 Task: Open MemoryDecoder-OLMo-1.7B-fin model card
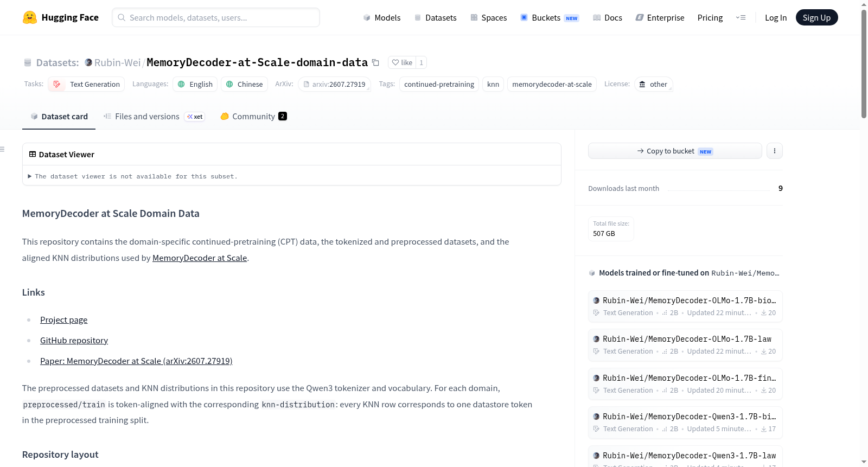click(685, 384)
